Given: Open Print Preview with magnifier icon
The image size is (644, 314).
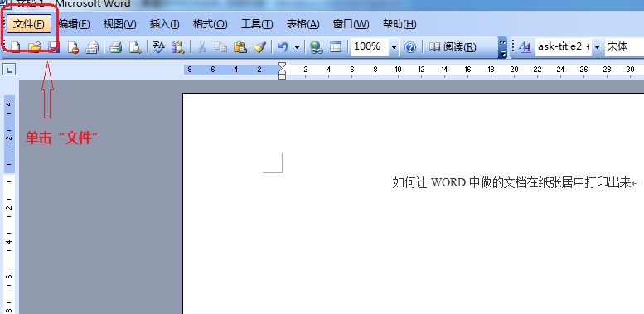Looking at the screenshot, I should (135, 47).
